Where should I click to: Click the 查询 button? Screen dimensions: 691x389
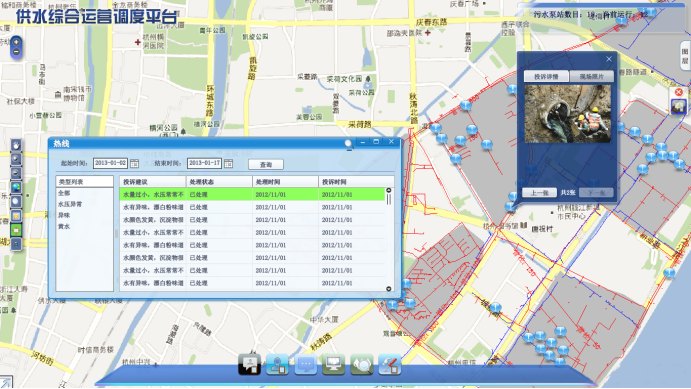(266, 164)
